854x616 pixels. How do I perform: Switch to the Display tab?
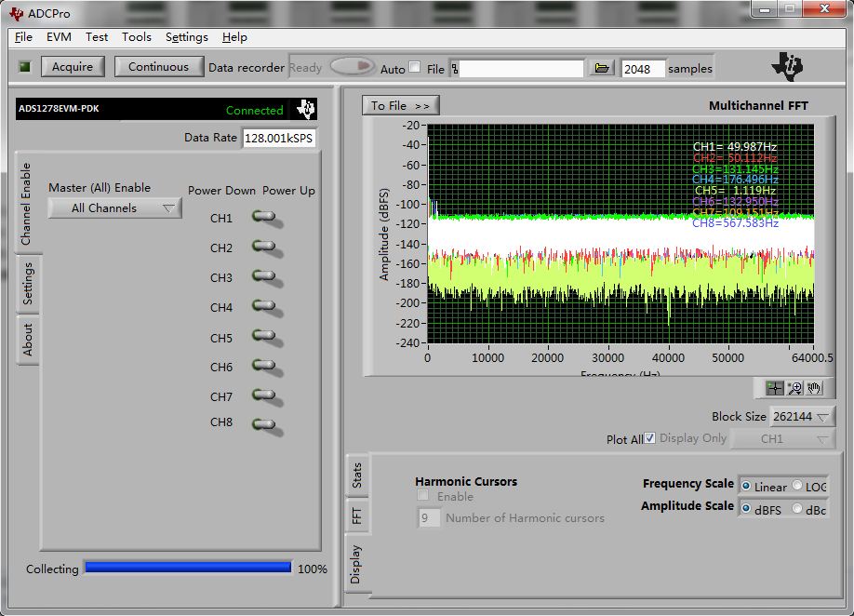pyautogui.click(x=356, y=564)
